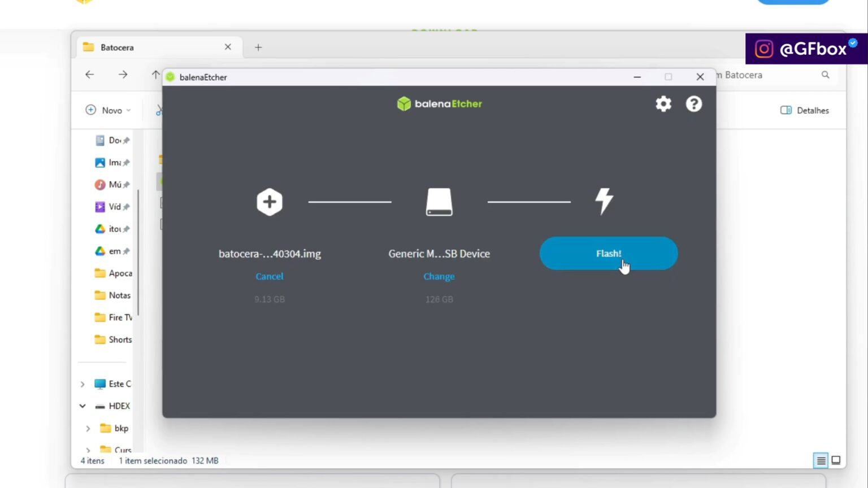Collapse the HDEX drive in the sidebar
The width and height of the screenshot is (868, 488).
[x=83, y=406]
